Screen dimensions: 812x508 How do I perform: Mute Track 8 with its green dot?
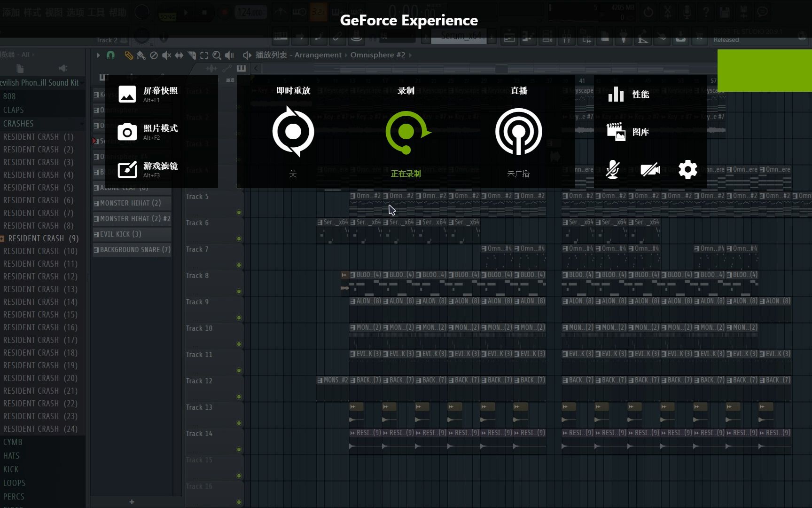[x=239, y=291]
